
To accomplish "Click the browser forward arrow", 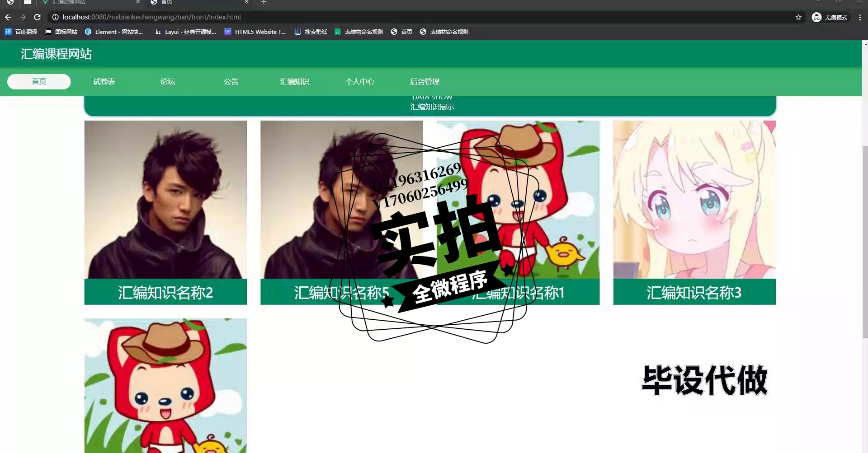I will click(23, 17).
